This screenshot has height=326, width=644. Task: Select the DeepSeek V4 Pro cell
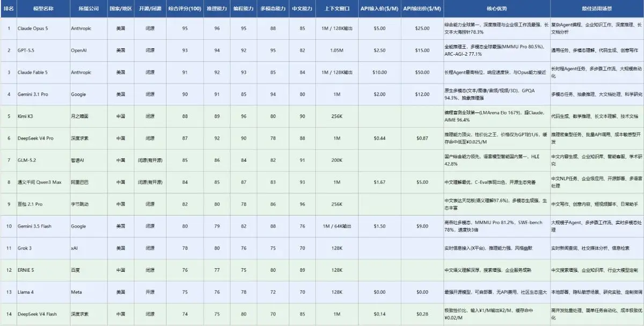tap(43, 138)
